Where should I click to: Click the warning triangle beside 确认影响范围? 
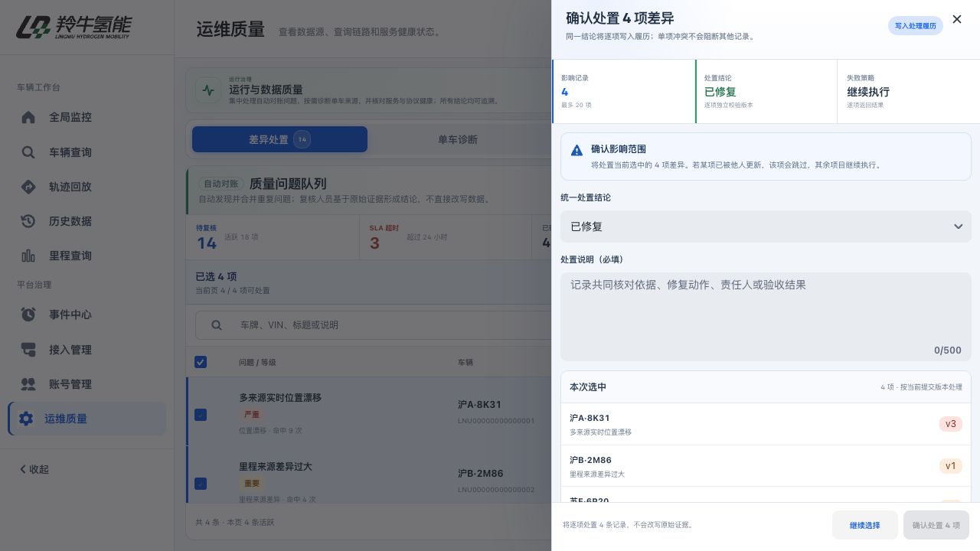coord(577,150)
